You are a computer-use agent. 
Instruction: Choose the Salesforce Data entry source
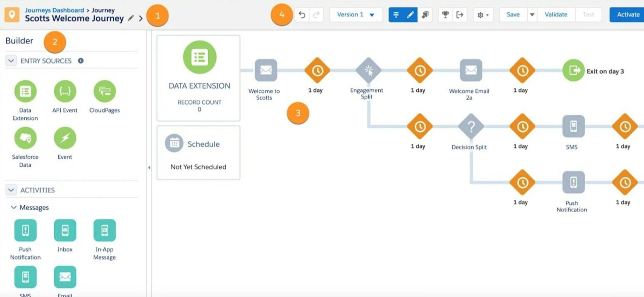coord(25,138)
